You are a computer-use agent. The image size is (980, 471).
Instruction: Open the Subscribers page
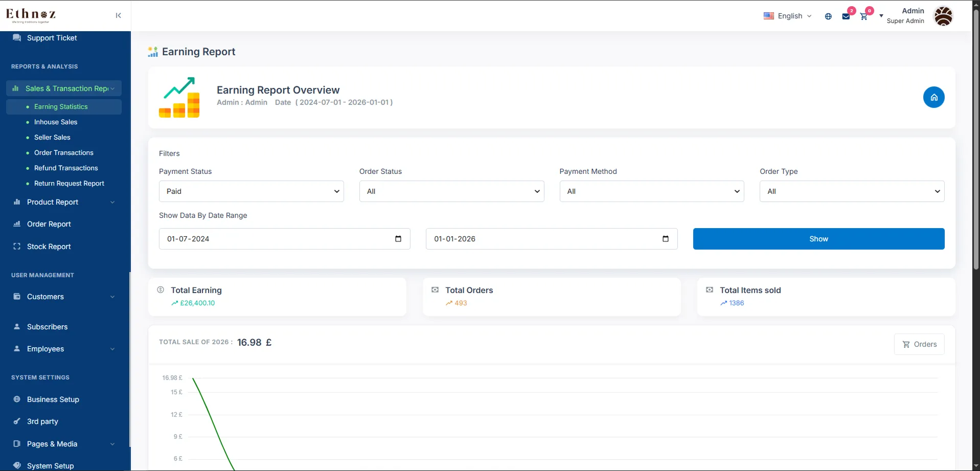click(x=47, y=327)
